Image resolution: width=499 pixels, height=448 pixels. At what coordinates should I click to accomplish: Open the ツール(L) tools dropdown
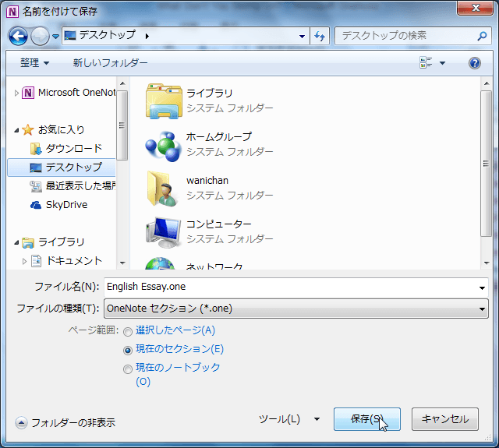coord(289,419)
